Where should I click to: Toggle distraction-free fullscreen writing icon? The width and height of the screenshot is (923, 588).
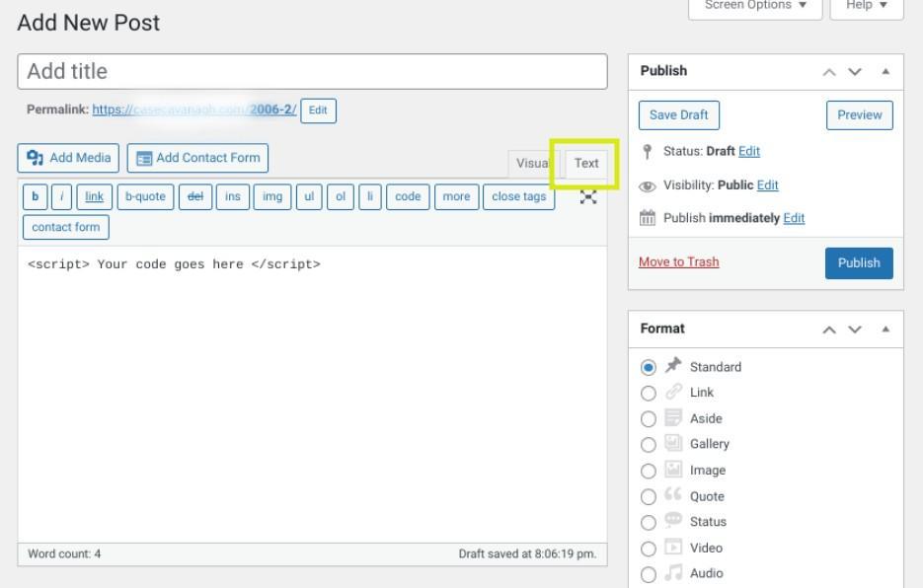point(588,197)
